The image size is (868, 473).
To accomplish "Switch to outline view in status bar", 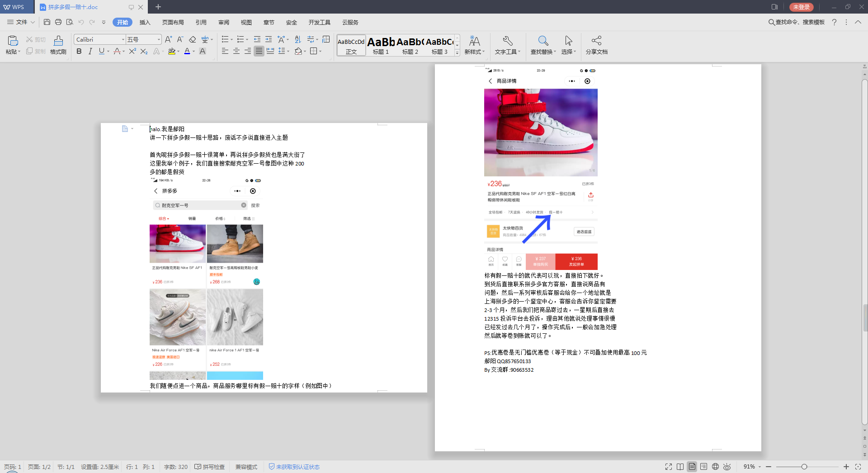I will (x=704, y=467).
